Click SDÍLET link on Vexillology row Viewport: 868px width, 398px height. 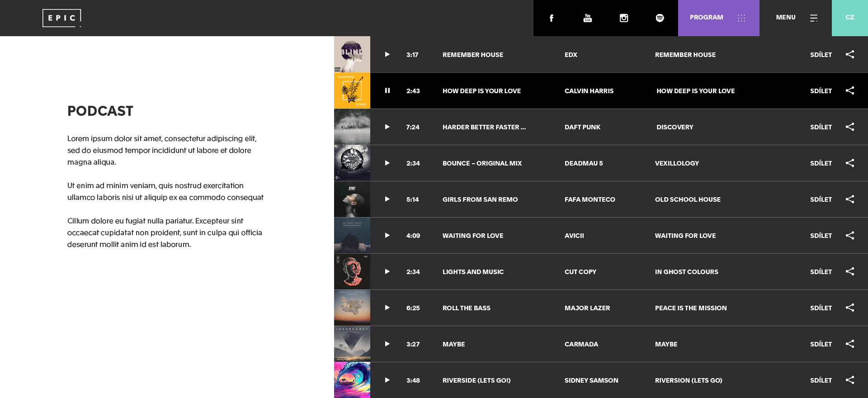pyautogui.click(x=821, y=163)
